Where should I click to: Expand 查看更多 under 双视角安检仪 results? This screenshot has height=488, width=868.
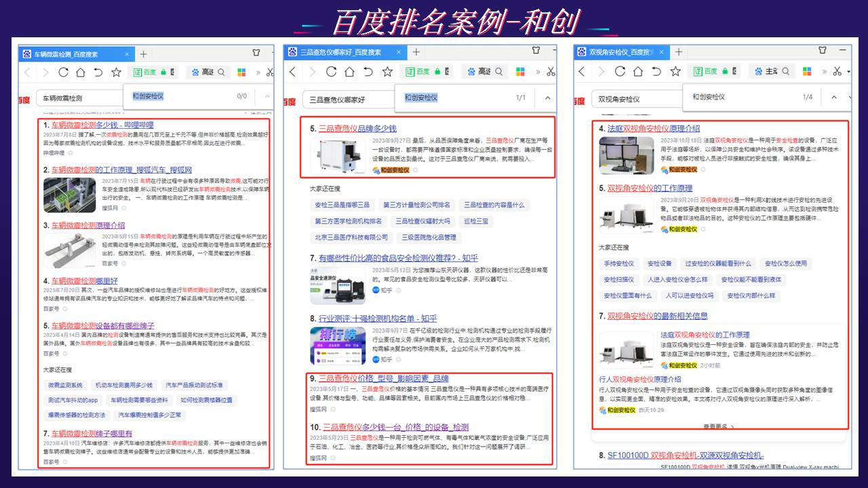(719, 426)
